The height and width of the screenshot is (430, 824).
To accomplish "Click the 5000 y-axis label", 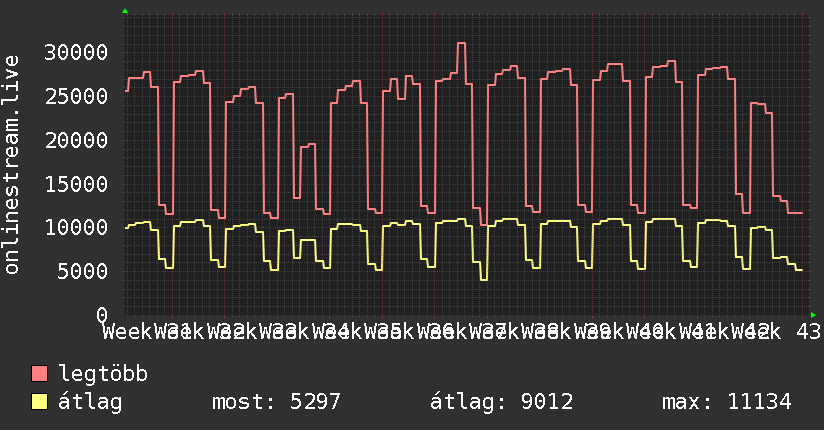I will (83, 271).
